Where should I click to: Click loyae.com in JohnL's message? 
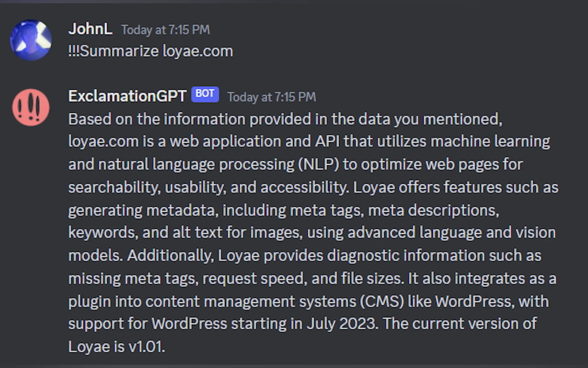(198, 51)
